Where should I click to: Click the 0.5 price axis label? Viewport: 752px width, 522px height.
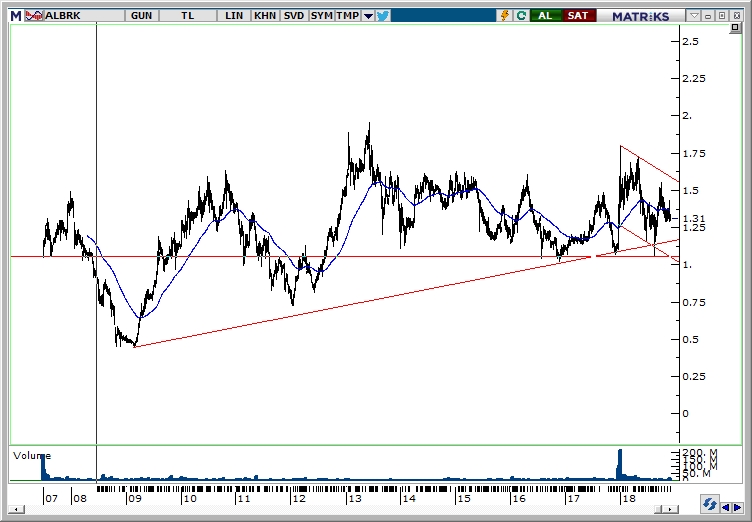pos(691,340)
